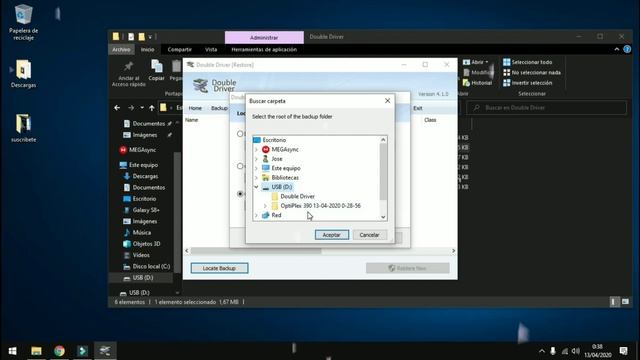
Task: Expand the MEGAsync node in folder tree
Action: click(x=256, y=149)
